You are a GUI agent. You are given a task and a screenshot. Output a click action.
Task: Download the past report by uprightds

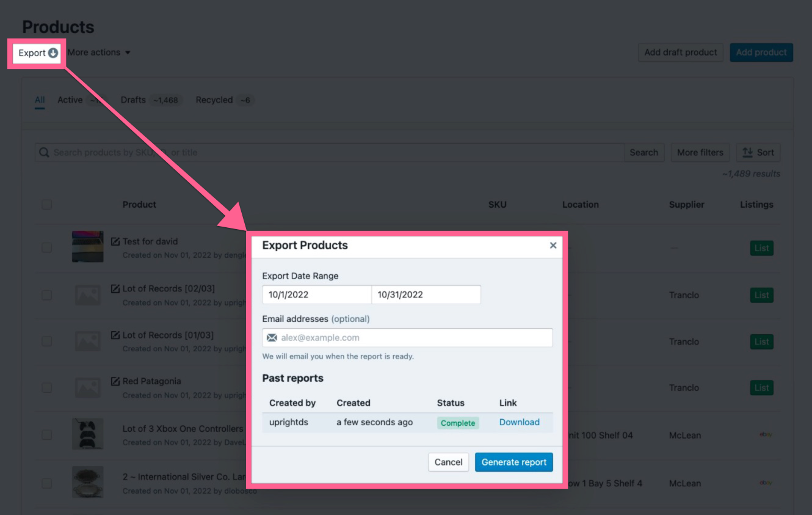(x=520, y=422)
